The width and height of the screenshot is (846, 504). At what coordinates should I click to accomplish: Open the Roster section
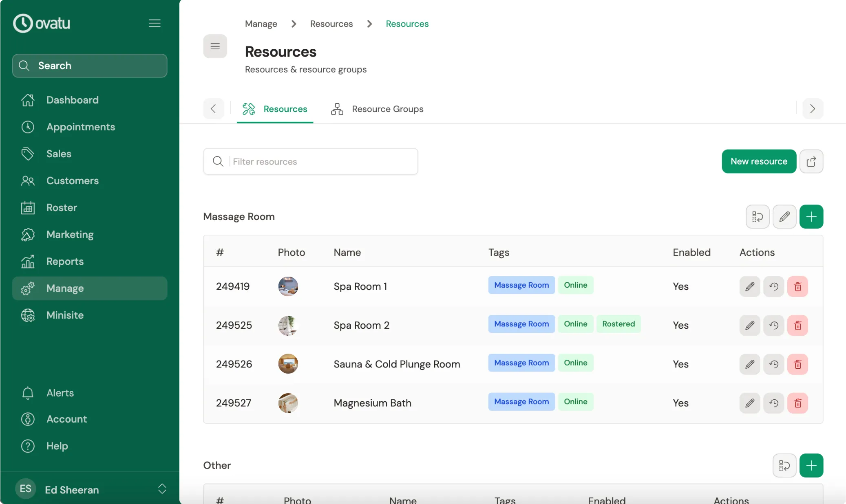62,207
